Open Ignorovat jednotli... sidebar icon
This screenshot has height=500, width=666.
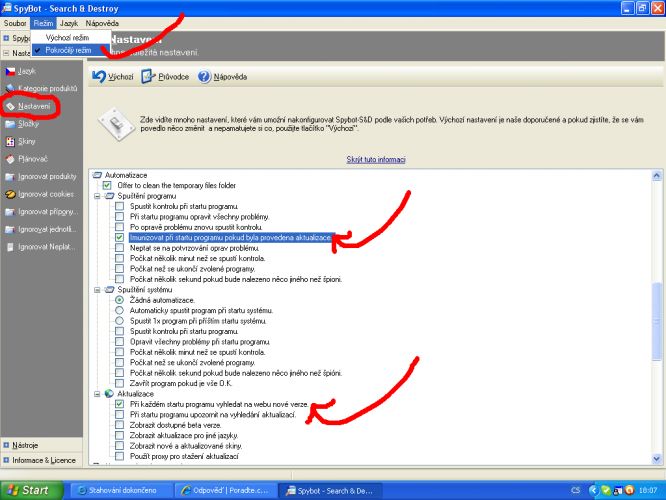click(10, 229)
